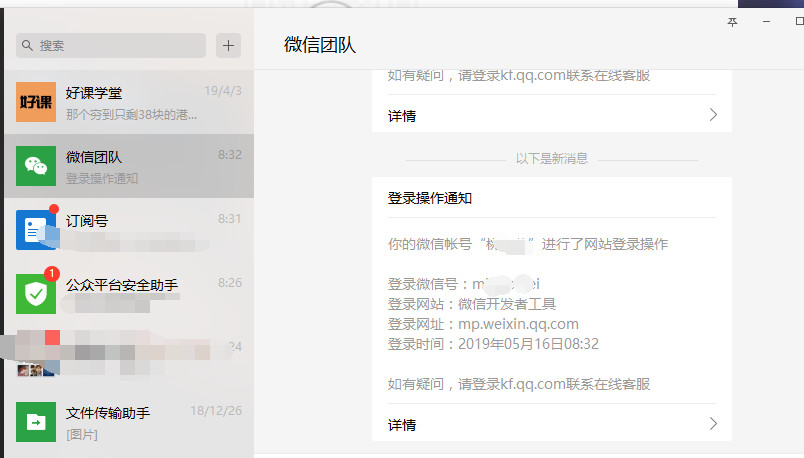
Task: Open the 好课学堂 conversation
Action: click(x=129, y=102)
